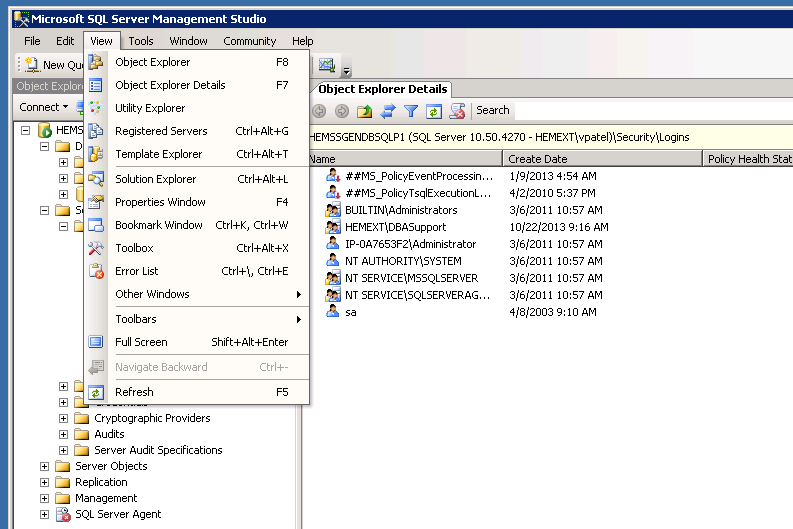The width and height of the screenshot is (793, 529).
Task: Click Properties Window menu icon
Action: coord(96,202)
